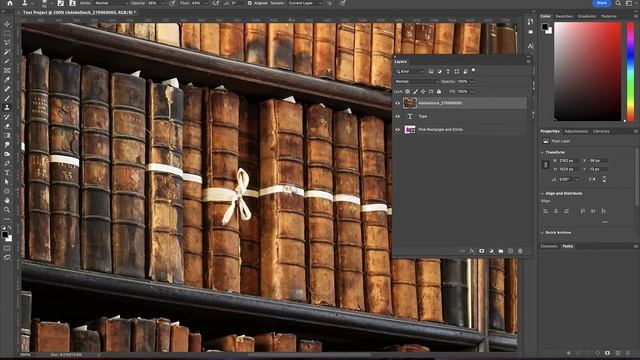The height and width of the screenshot is (360, 640).
Task: Open the search icon beside Share
Action: (x=618, y=3)
